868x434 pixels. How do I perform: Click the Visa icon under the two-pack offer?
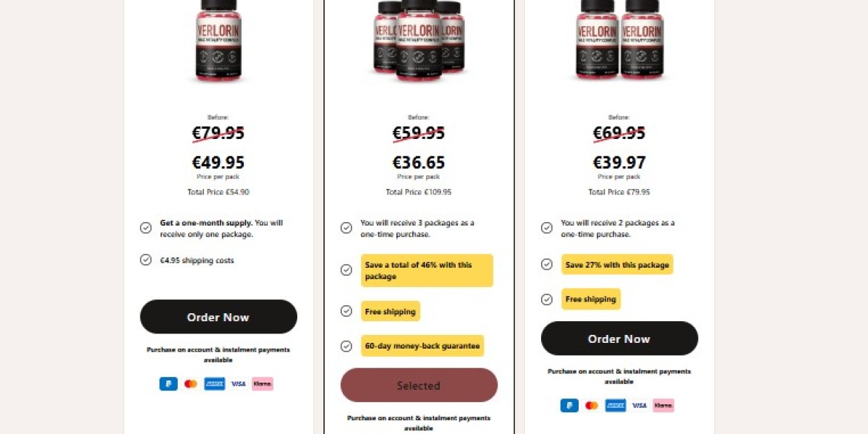click(639, 406)
